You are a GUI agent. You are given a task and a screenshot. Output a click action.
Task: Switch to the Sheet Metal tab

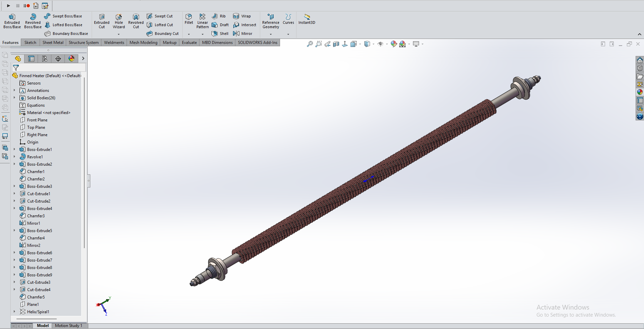click(53, 43)
